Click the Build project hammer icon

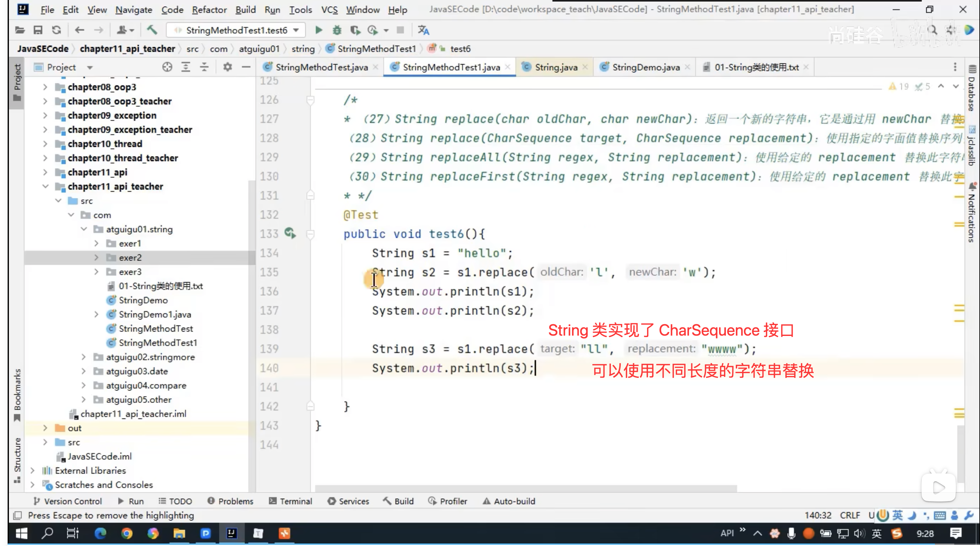pos(152,30)
